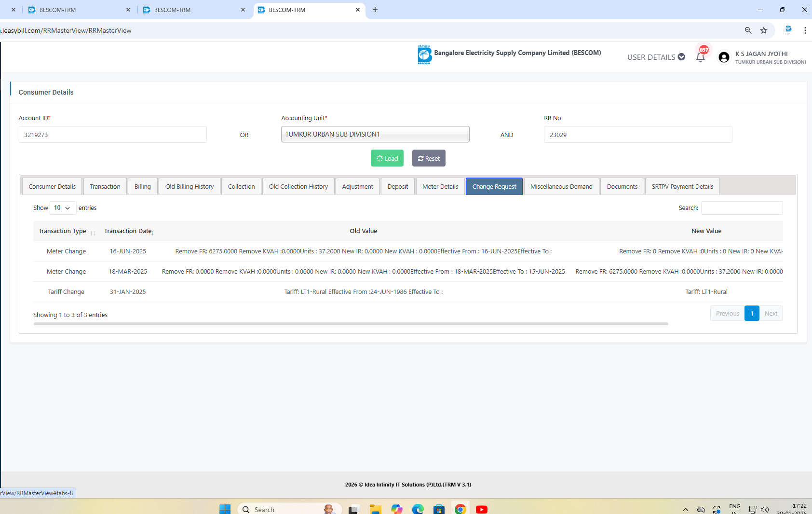812x514 pixels.
Task: Click the Old Value column header
Action: pos(364,231)
